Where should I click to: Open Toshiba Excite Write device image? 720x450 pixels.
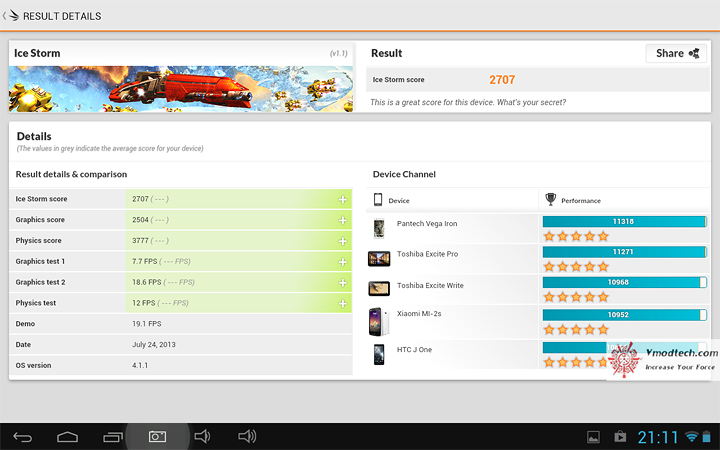click(x=379, y=288)
